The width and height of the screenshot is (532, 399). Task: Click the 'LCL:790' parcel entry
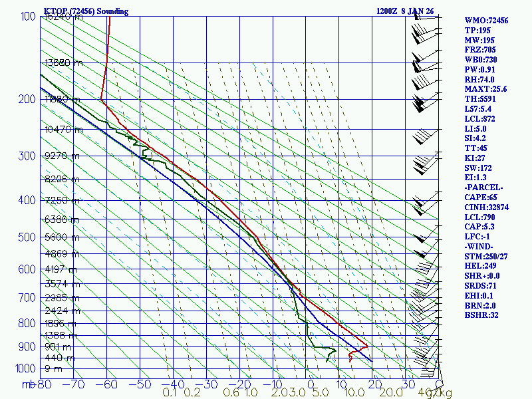(479, 217)
